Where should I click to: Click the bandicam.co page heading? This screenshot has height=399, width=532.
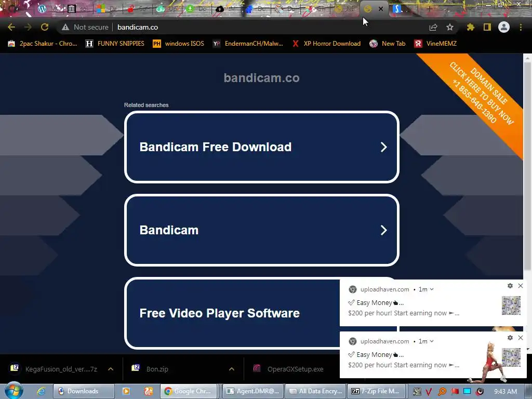click(262, 78)
